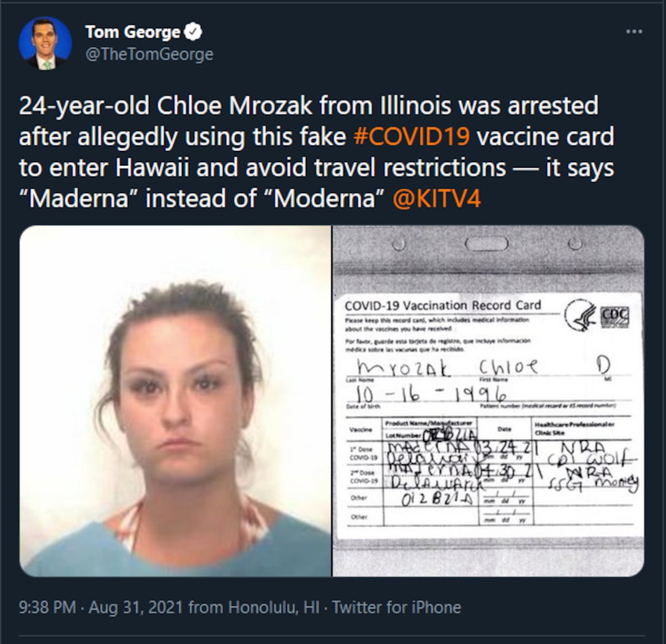Click the Tom George display name
Image resolution: width=666 pixels, height=644 pixels.
point(133,32)
